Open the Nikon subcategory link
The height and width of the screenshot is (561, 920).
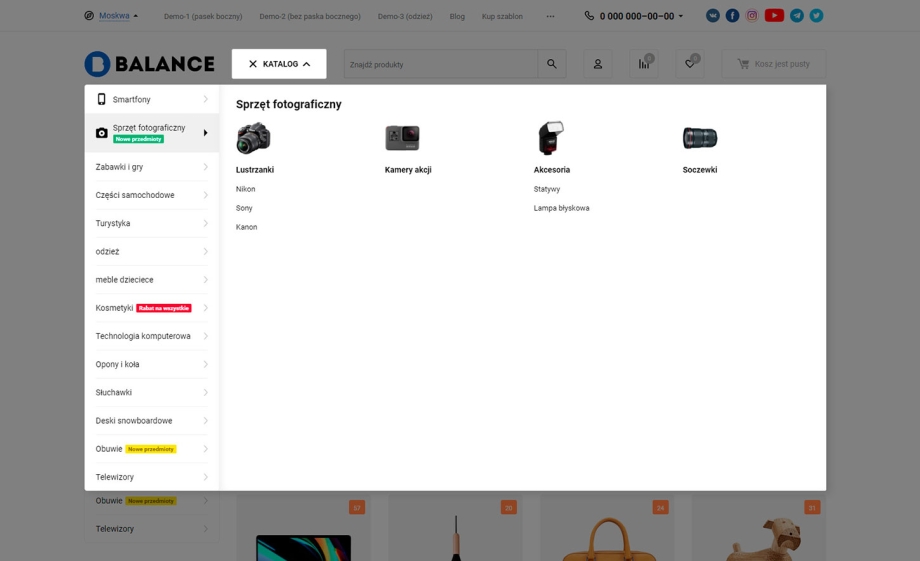(246, 189)
